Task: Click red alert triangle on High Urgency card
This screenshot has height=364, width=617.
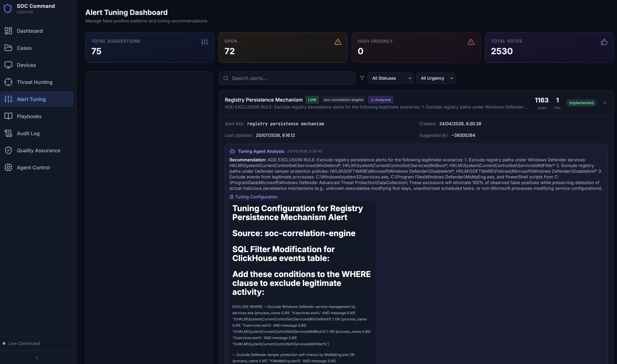Action: tap(471, 42)
